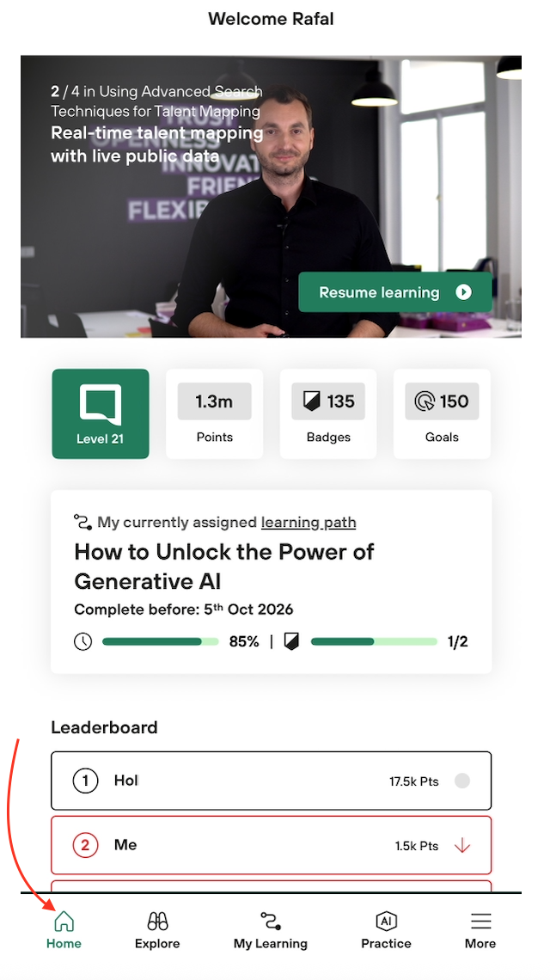Click the grey circle on Hol row
The width and height of the screenshot is (550, 980).
461,781
